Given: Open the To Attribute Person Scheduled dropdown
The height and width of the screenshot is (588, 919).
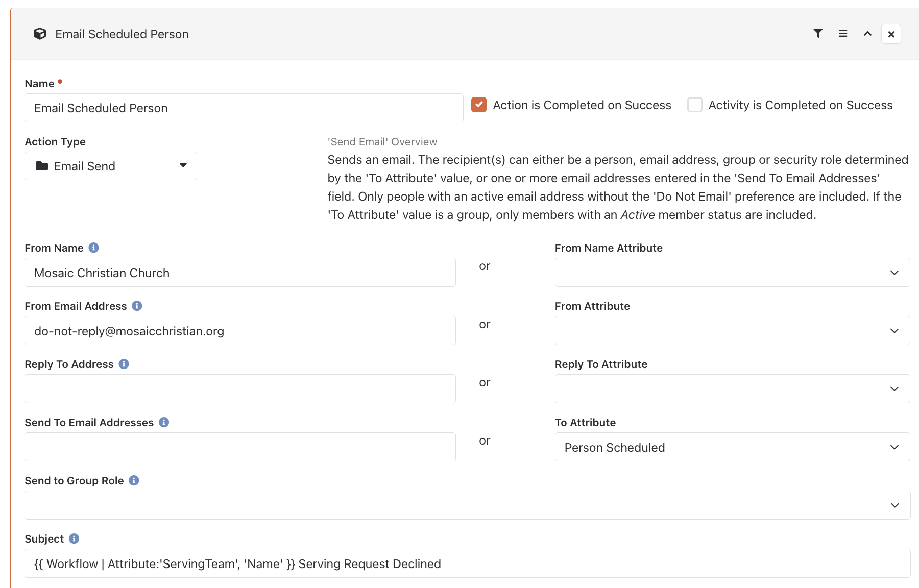Looking at the screenshot, I should [x=732, y=447].
